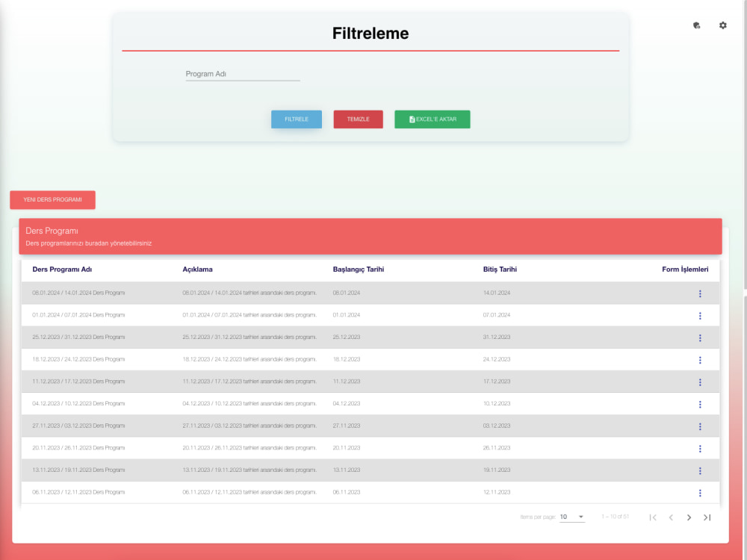Select '06.11.2023 / 12.11.2023 Ders Programı' name cell
The height and width of the screenshot is (560, 747).
(x=78, y=492)
